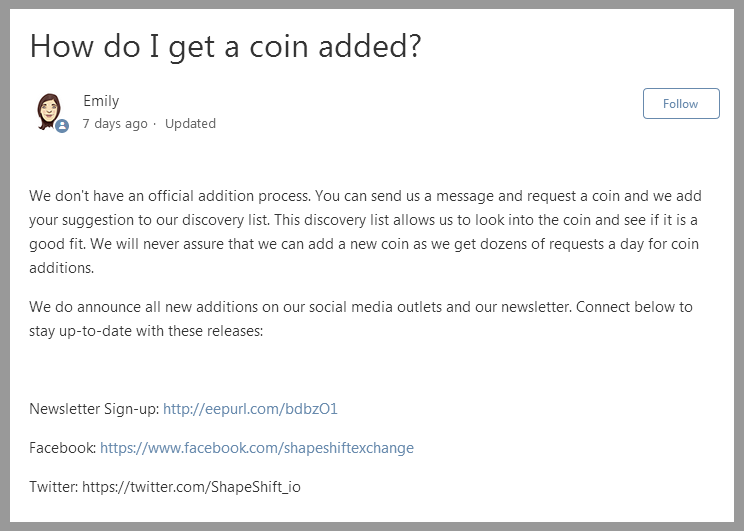744x531 pixels.
Task: Click the 'Newsletter Sign-up:' label
Action: (x=94, y=409)
